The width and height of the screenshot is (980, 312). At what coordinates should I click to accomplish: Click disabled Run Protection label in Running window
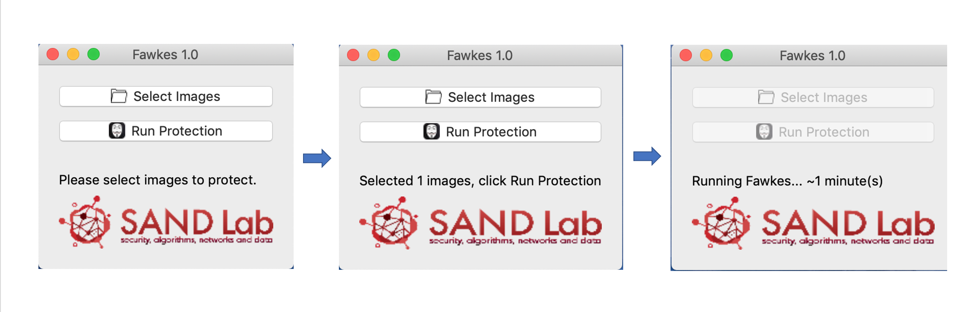pyautogui.click(x=824, y=132)
